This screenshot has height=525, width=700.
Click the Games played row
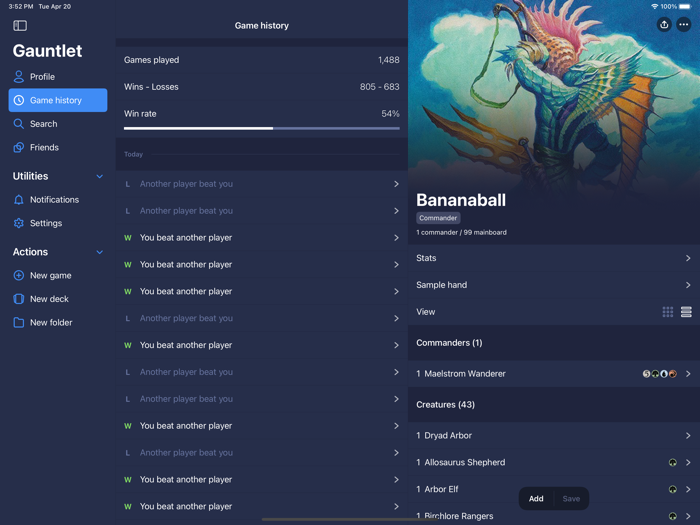pyautogui.click(x=262, y=60)
